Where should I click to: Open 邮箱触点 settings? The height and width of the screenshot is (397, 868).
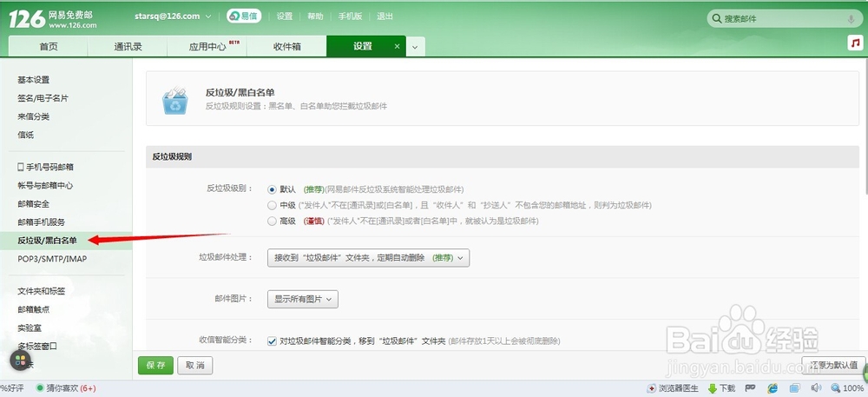[34, 309]
